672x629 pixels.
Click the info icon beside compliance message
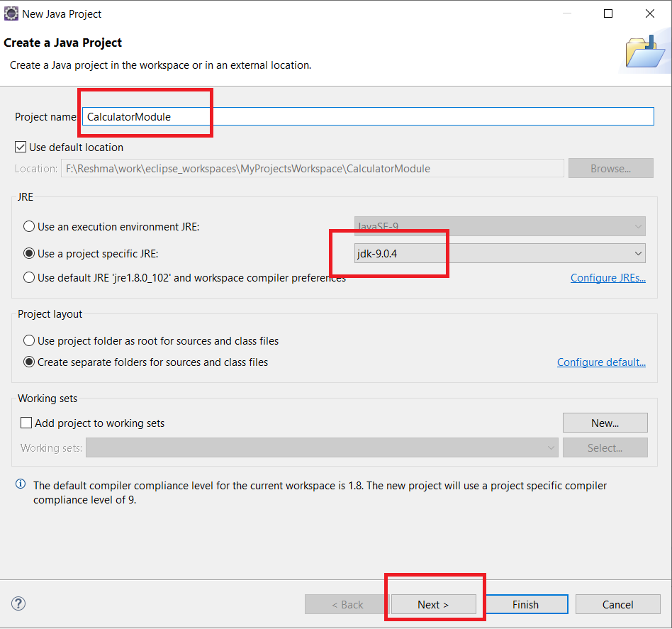click(21, 485)
